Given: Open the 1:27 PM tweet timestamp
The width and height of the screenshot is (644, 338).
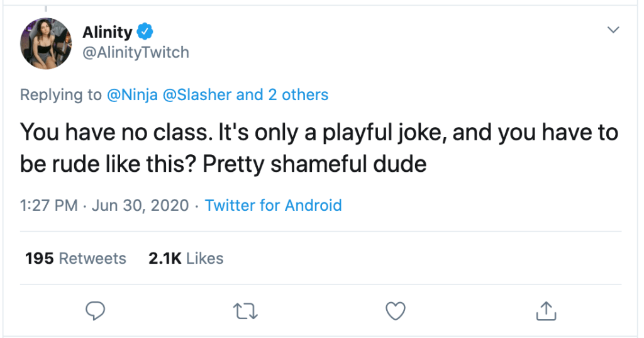Looking at the screenshot, I should point(49,205).
